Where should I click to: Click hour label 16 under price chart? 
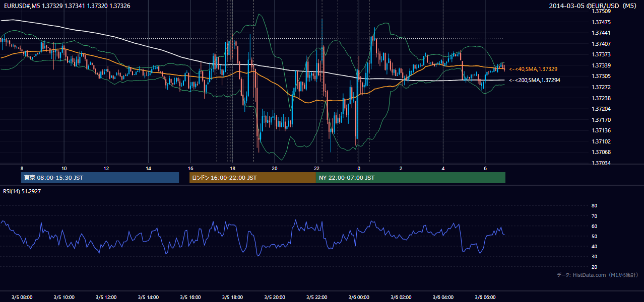tap(190, 168)
